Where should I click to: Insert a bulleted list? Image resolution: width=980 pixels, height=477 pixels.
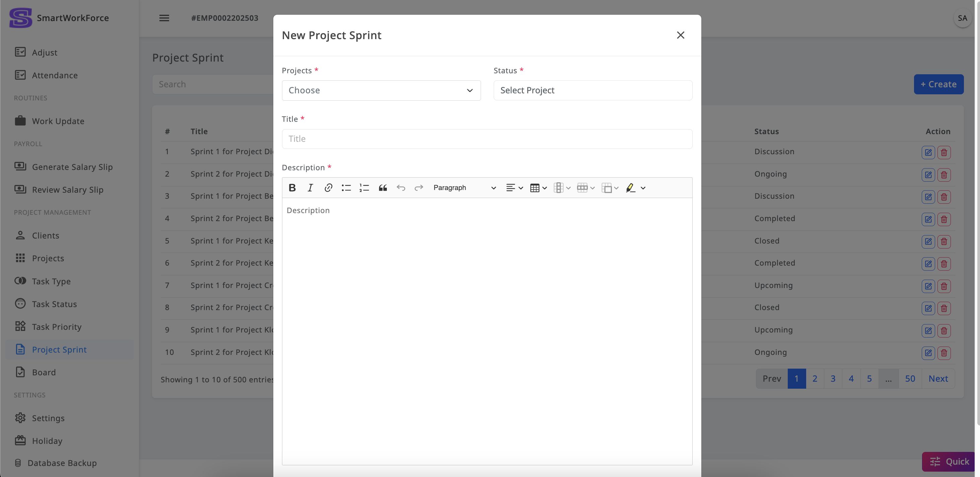(x=346, y=188)
